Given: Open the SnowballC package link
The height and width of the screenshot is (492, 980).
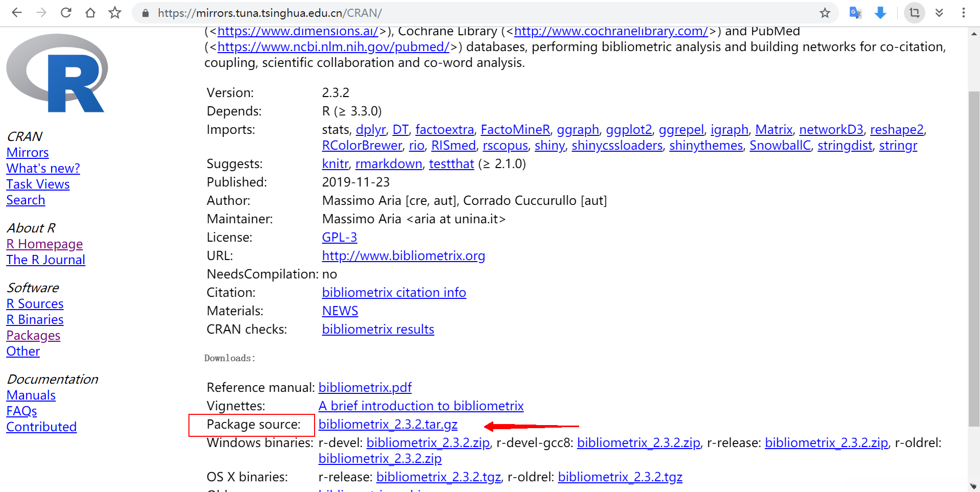Looking at the screenshot, I should 780,146.
